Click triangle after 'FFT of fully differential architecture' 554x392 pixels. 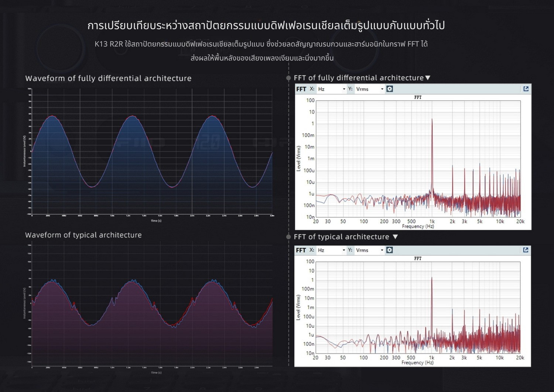pos(428,78)
